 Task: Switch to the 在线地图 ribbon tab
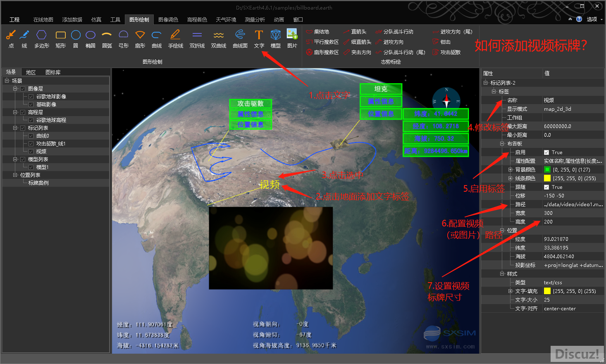tap(43, 19)
